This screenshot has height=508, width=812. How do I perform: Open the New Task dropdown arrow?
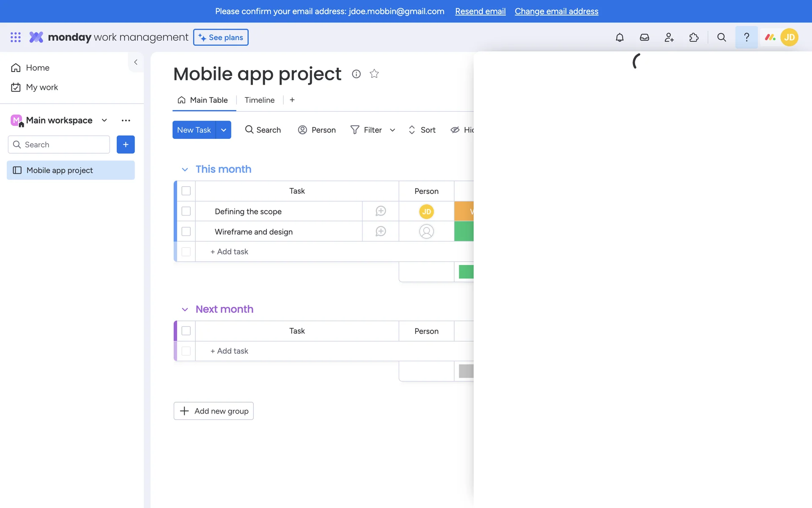(x=223, y=130)
